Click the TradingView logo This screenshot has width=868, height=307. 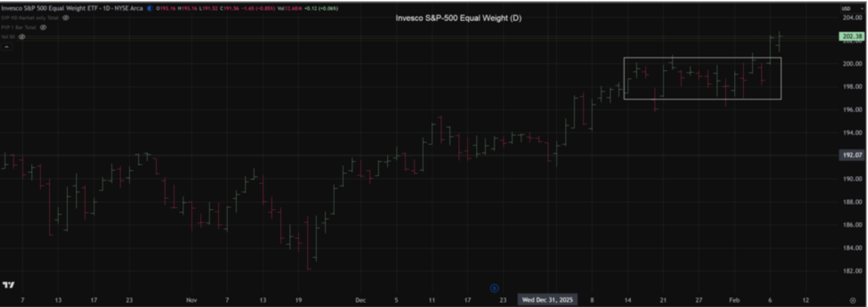[x=8, y=285]
